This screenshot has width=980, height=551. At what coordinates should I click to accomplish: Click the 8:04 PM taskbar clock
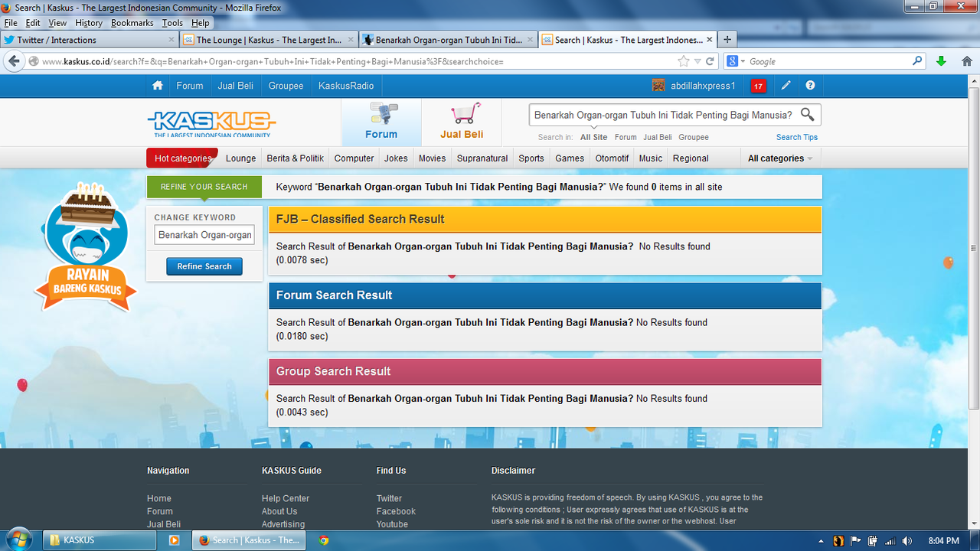[x=943, y=541]
